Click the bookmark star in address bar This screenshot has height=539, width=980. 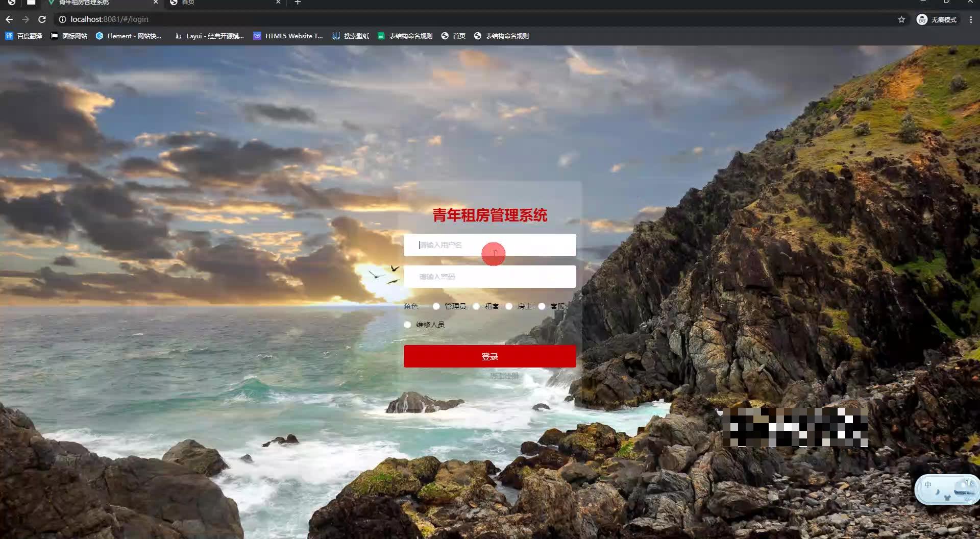click(901, 19)
